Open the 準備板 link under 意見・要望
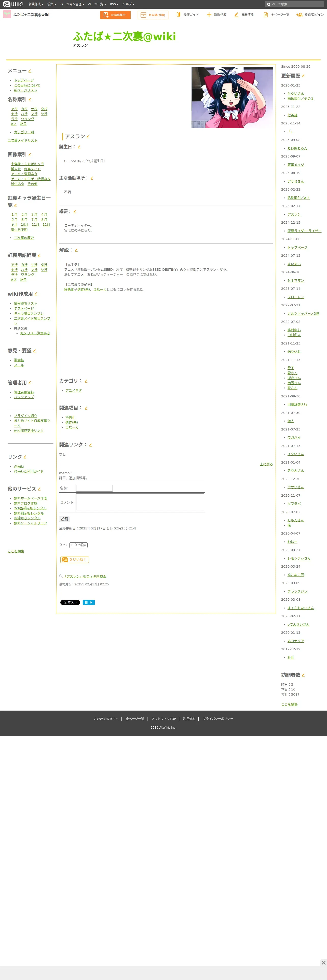This screenshot has height=980, width=327. [x=19, y=360]
